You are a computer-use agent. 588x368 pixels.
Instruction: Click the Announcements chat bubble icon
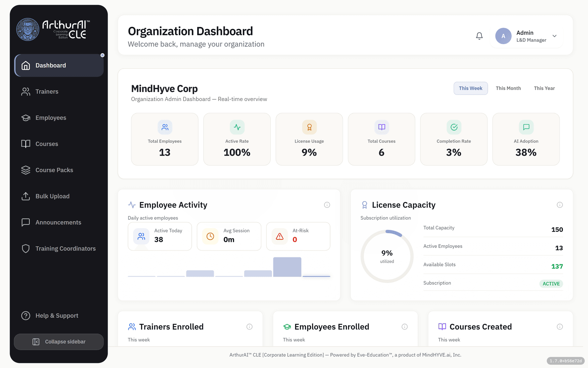tap(26, 222)
